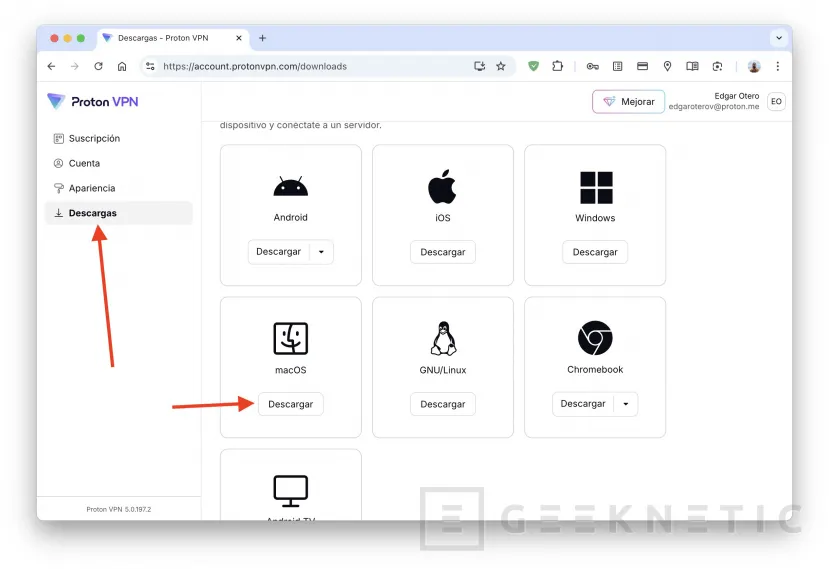This screenshot has height=569, width=829.
Task: Open Cuenta in the sidebar
Action: pyautogui.click(x=118, y=163)
